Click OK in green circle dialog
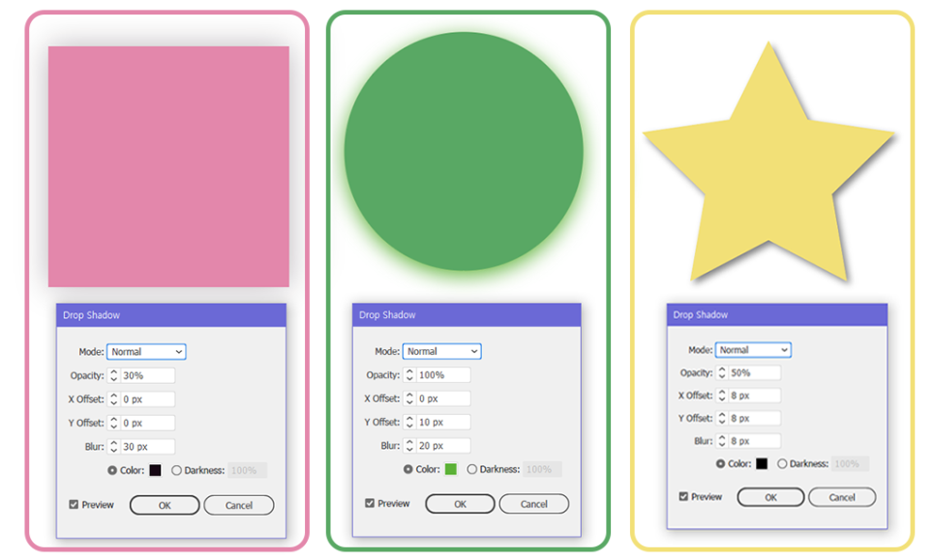This screenshot has width=935, height=560. tap(460, 504)
